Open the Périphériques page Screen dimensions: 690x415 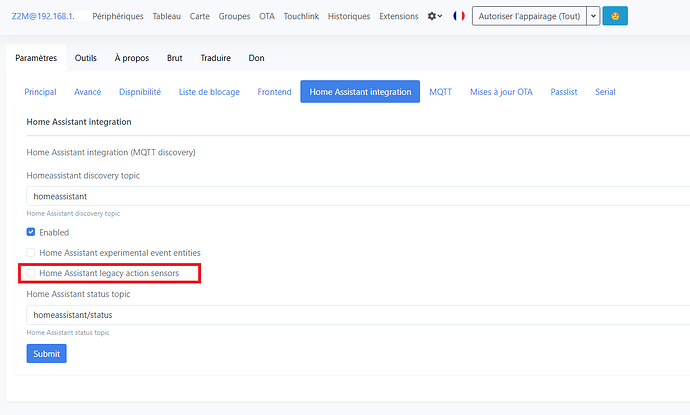[x=118, y=16]
